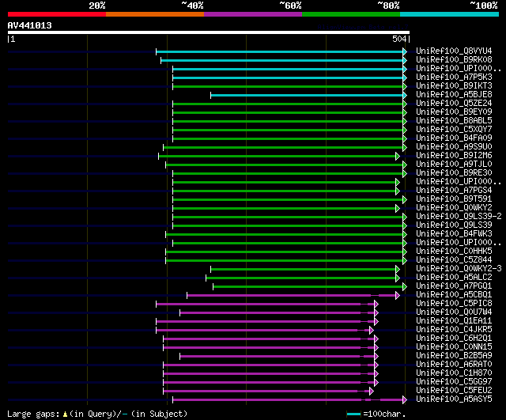Select the UniRef100_A5ASY5 label
The image size is (506, 420).
tap(454, 399)
